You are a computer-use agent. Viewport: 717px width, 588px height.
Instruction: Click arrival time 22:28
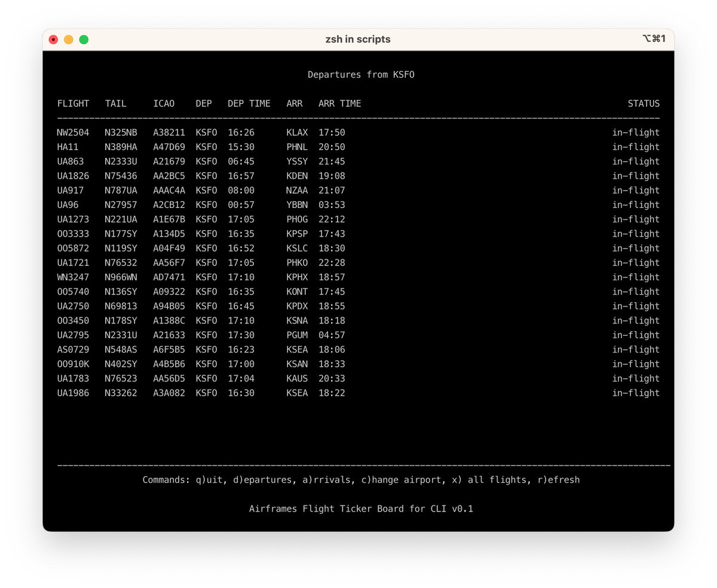point(332,262)
